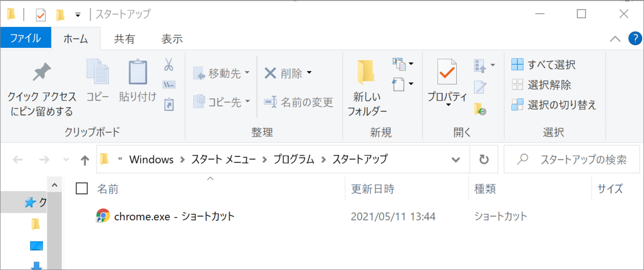Viewport: 644px width, 270px height.
Task: Click the Quick Access star in sidebar
Action: tap(31, 202)
